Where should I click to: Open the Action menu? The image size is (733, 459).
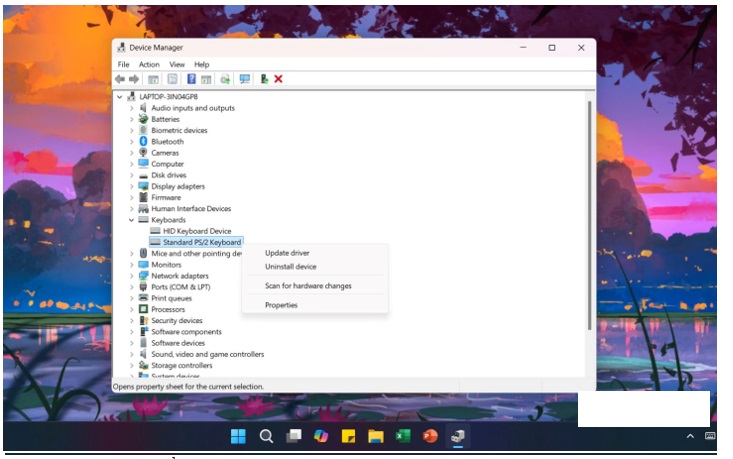coord(149,64)
